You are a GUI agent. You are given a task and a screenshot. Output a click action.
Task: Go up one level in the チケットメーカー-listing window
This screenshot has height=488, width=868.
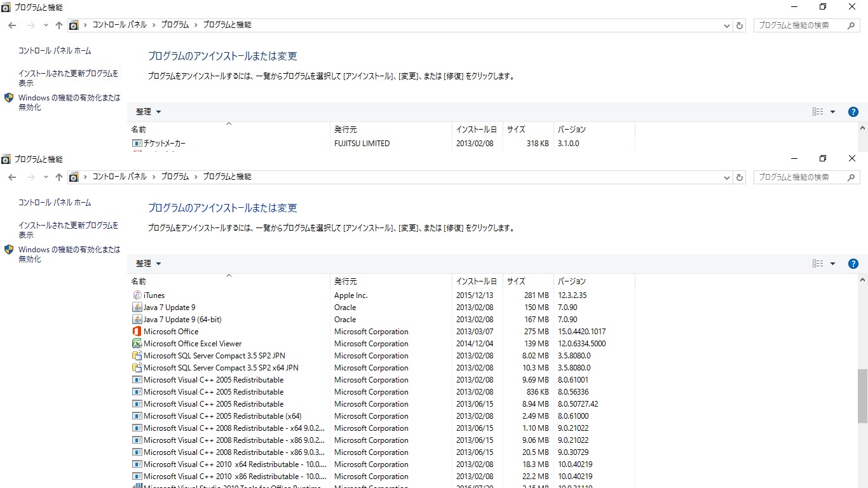pyautogui.click(x=59, y=25)
